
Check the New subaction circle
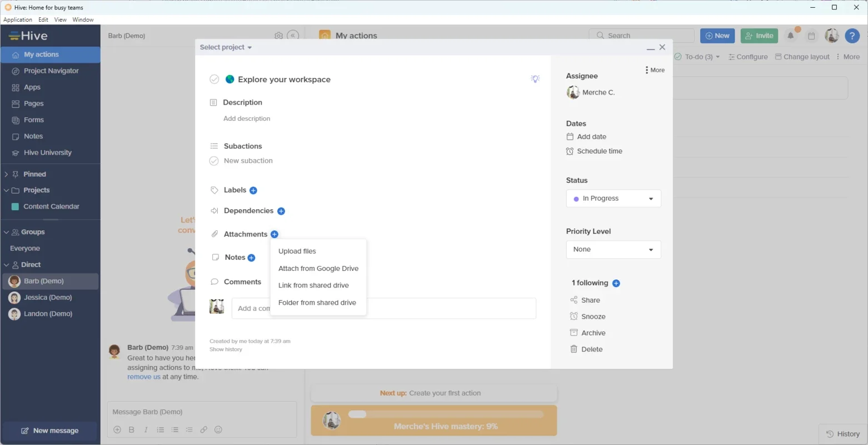214,161
